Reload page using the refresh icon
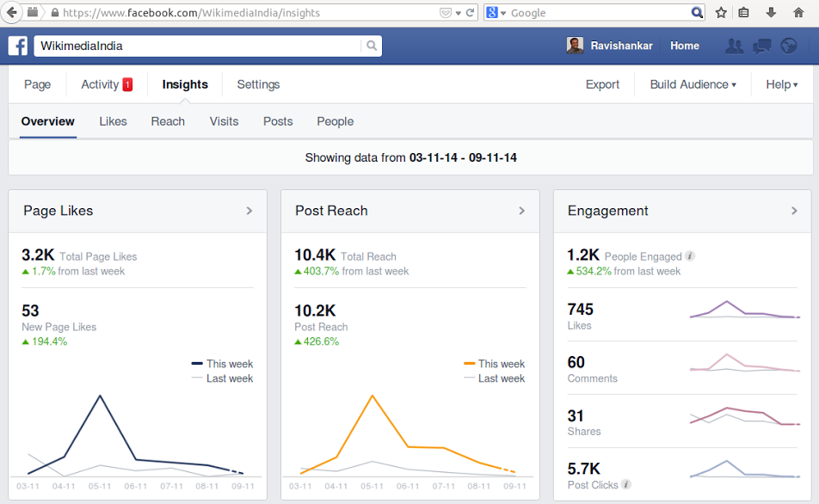 pyautogui.click(x=470, y=13)
